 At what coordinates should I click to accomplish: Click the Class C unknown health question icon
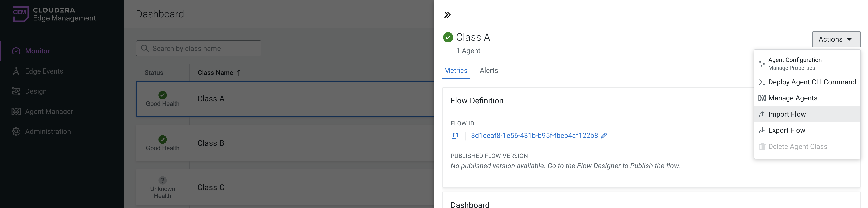[x=162, y=180]
